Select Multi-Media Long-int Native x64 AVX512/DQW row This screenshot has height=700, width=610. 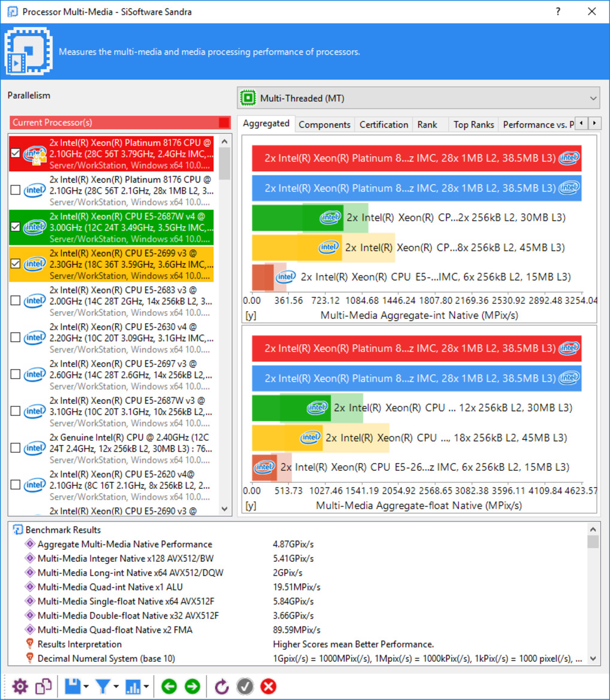[x=298, y=573]
